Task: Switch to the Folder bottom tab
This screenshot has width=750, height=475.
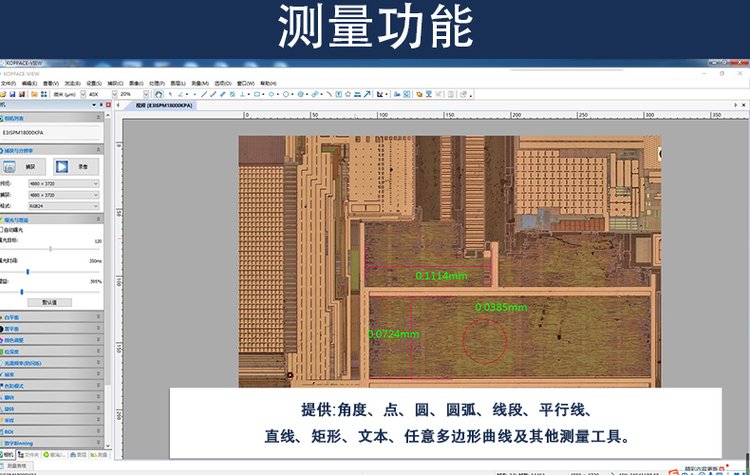Action: (x=28, y=454)
